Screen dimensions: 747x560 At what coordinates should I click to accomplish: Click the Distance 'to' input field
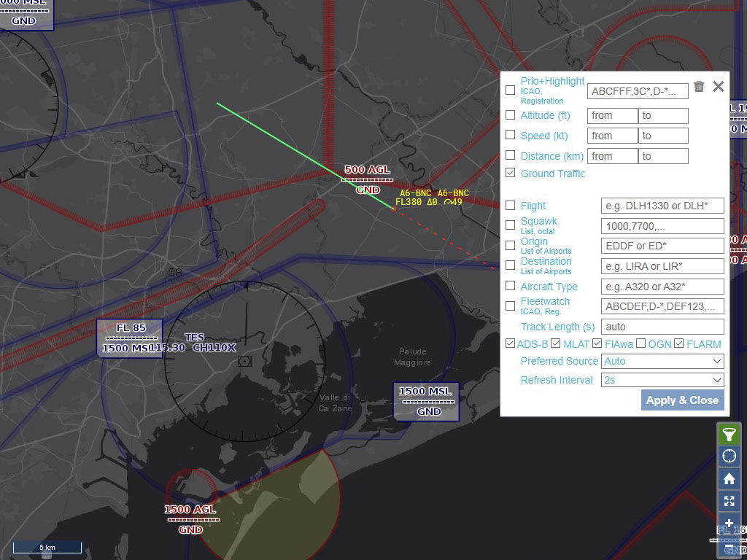point(663,156)
